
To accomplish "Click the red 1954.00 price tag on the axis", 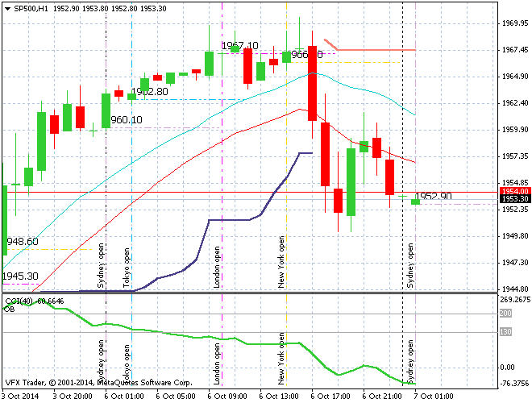I will point(515,192).
